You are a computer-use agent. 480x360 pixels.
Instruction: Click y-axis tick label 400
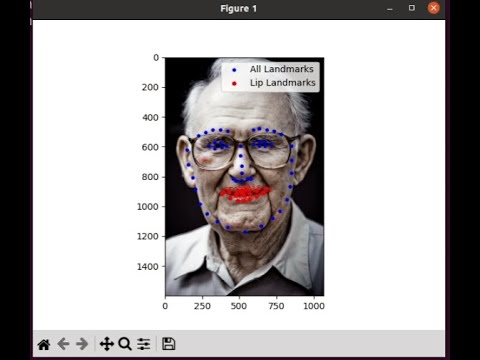pyautogui.click(x=150, y=117)
